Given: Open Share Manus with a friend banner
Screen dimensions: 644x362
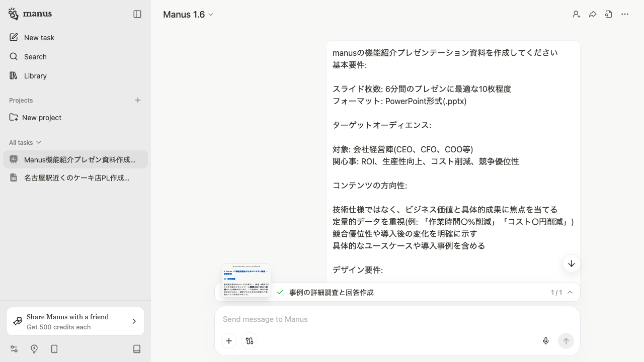Looking at the screenshot, I should point(75,321).
